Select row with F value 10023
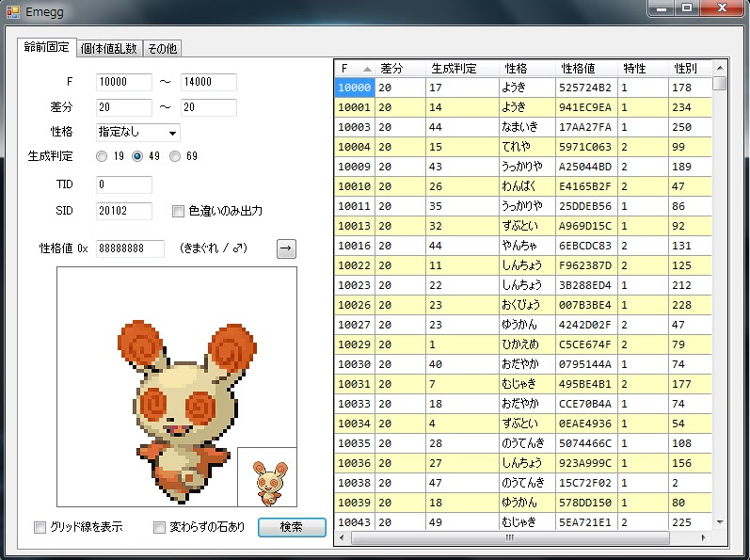The height and width of the screenshot is (560, 750). (523, 285)
